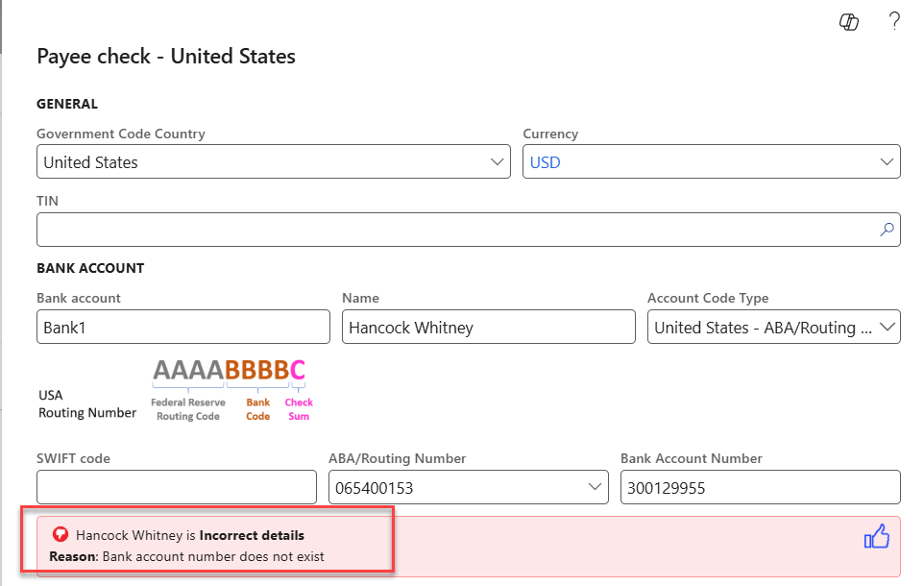The width and height of the screenshot is (924, 586).
Task: Click the question mark help icon
Action: pos(894,21)
